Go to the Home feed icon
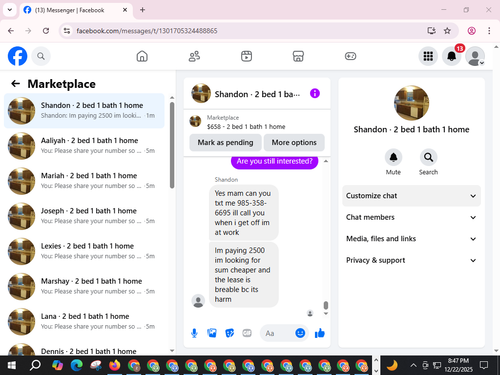500x375 pixels. [x=142, y=56]
